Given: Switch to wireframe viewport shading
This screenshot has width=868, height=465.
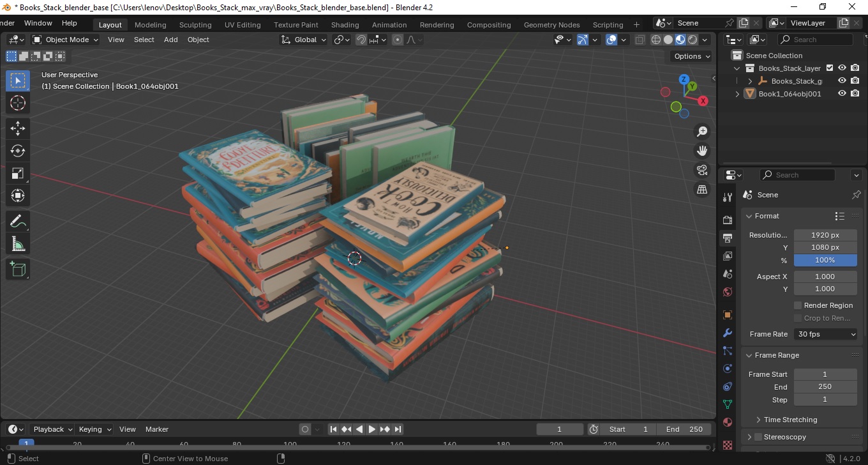Looking at the screenshot, I should [x=656, y=40].
